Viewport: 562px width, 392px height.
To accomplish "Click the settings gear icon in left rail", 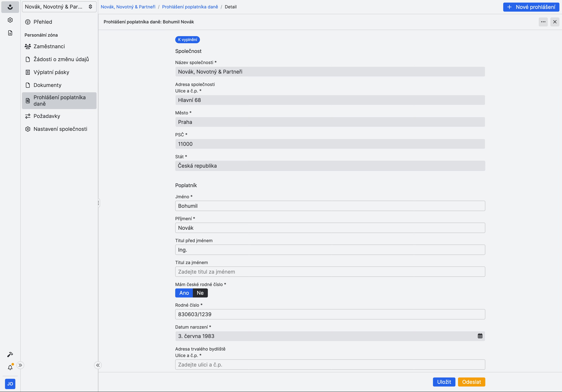I will click(x=10, y=20).
